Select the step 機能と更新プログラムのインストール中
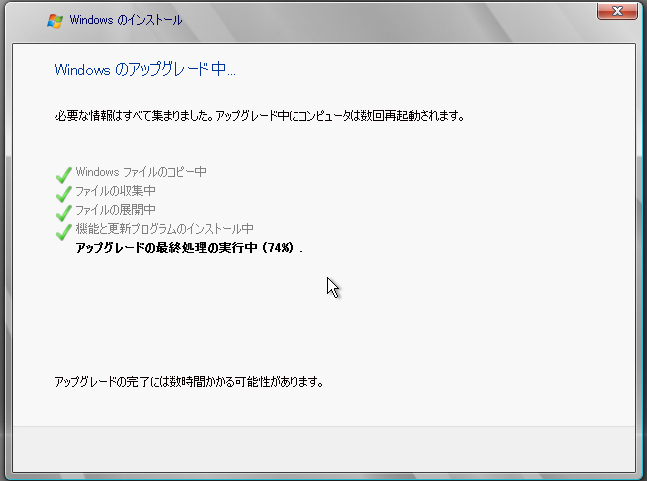Viewport: 647px width, 481px height. [164, 229]
